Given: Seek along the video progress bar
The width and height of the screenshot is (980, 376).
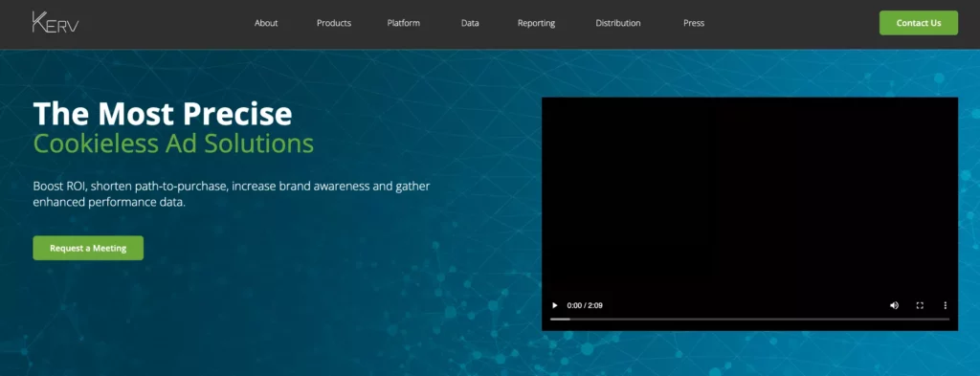Looking at the screenshot, I should (x=749, y=320).
